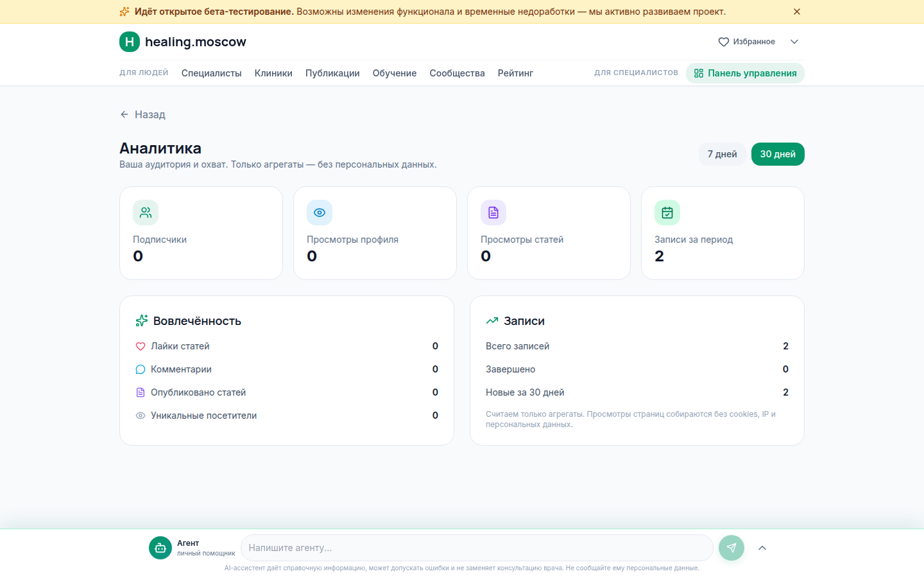
Task: Select the 30 дней period toggle
Action: pos(778,154)
